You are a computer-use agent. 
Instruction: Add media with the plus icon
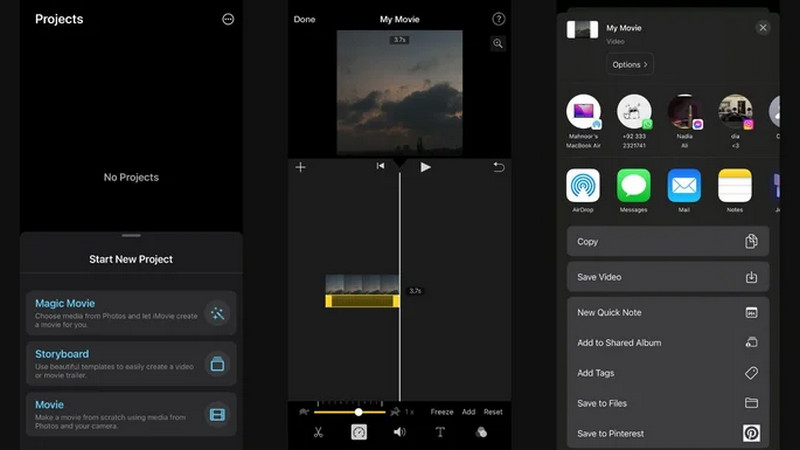[301, 167]
